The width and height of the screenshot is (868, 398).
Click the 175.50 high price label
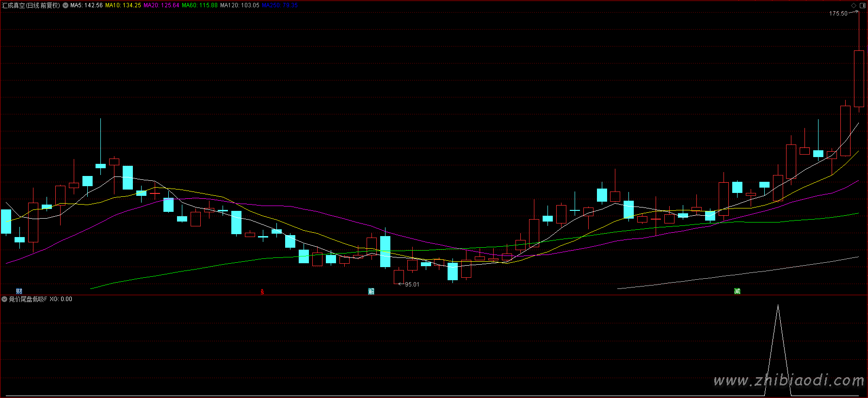click(838, 14)
